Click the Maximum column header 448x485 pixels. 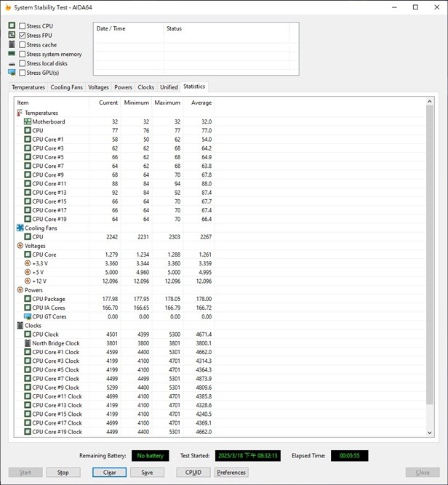[x=167, y=103]
